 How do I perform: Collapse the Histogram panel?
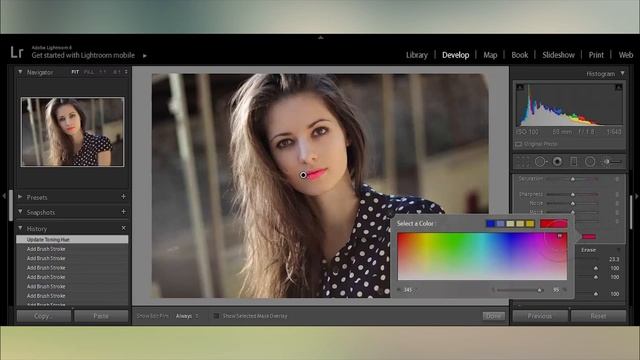[x=622, y=73]
